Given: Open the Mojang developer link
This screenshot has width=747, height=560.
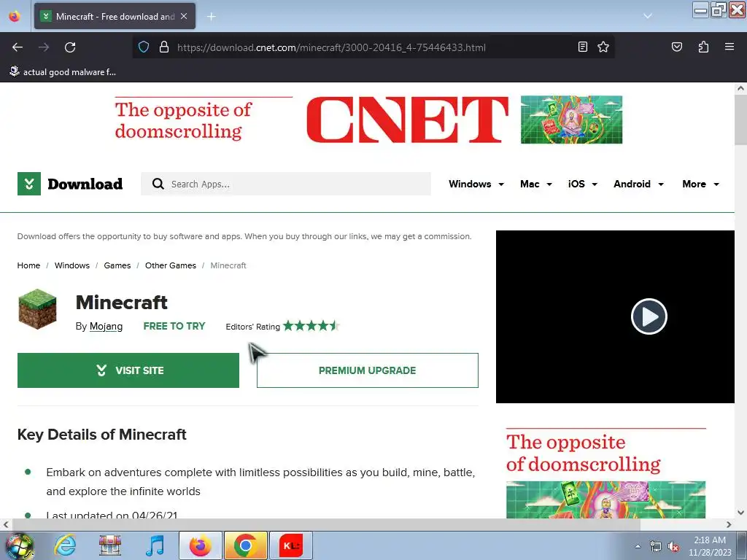Looking at the screenshot, I should coord(106,326).
